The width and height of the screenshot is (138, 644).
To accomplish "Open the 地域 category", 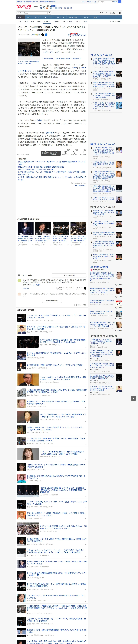I will point(85,21).
